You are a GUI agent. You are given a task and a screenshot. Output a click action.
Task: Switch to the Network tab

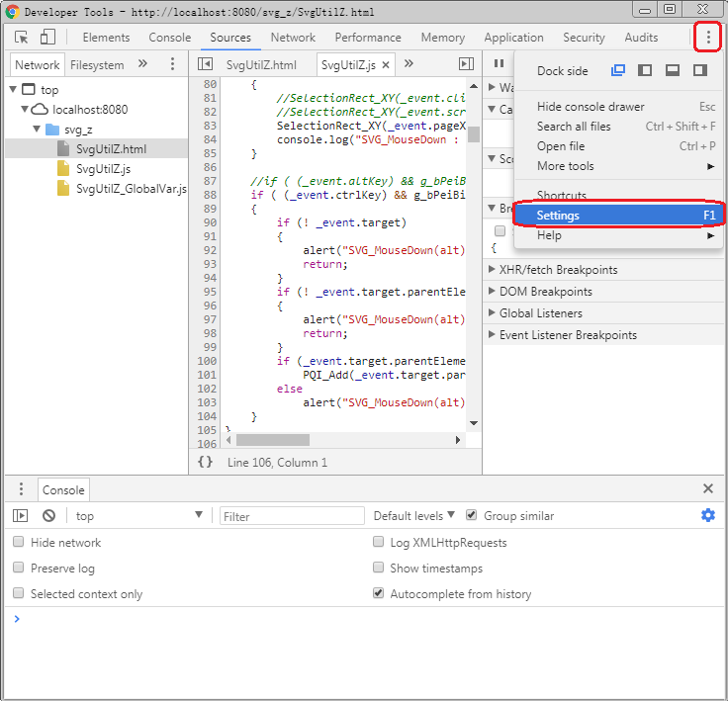(293, 38)
